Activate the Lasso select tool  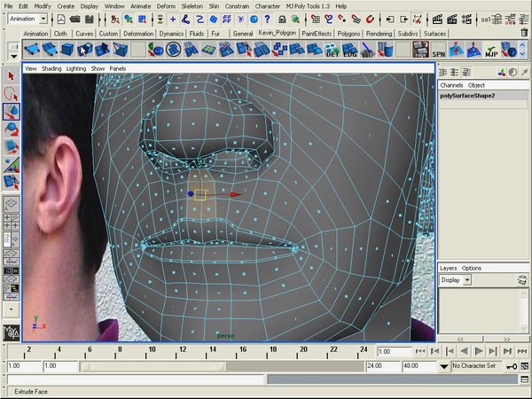pyautogui.click(x=12, y=93)
